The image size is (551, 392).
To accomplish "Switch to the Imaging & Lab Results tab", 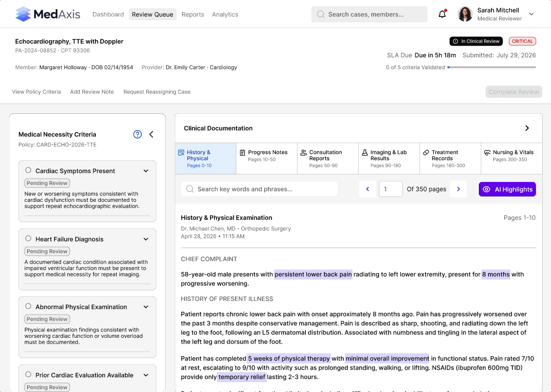I will click(x=389, y=158).
